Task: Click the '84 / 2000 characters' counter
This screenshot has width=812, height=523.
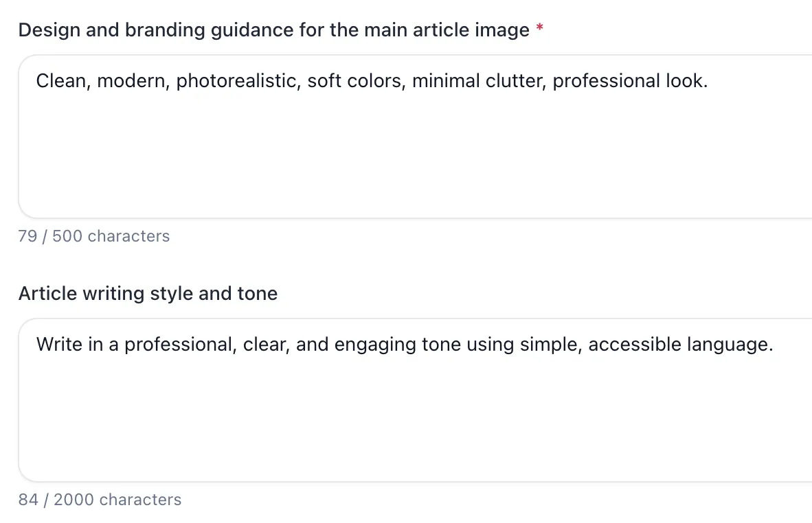Action: tap(100, 500)
